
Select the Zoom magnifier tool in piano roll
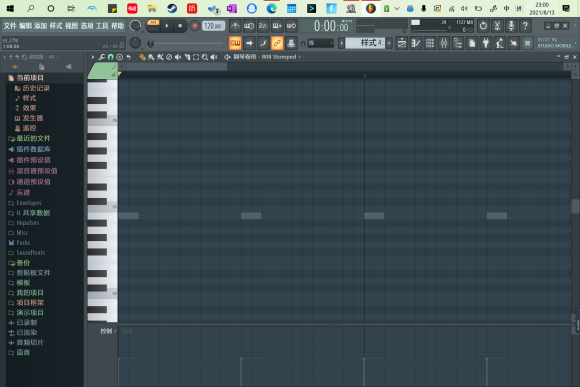pos(205,57)
